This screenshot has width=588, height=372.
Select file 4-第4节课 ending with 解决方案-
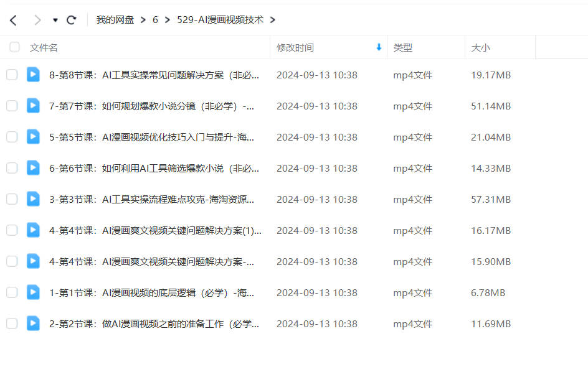[151, 261]
